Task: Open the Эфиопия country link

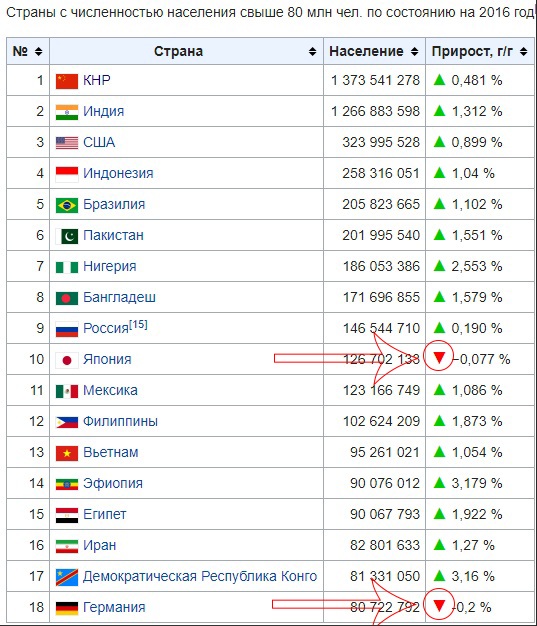Action: [x=113, y=483]
